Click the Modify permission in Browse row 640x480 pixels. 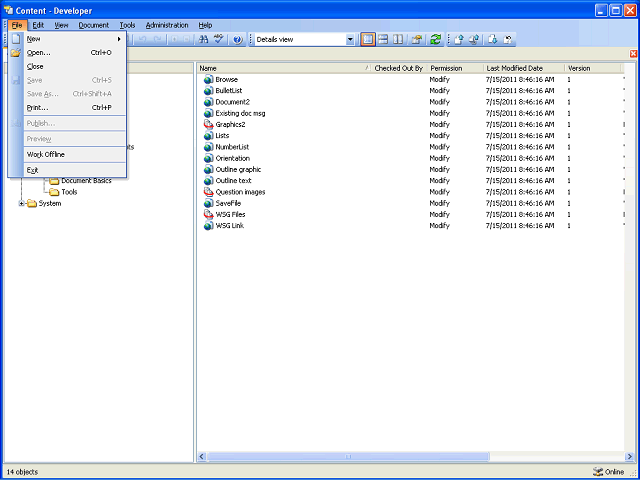(x=440, y=79)
